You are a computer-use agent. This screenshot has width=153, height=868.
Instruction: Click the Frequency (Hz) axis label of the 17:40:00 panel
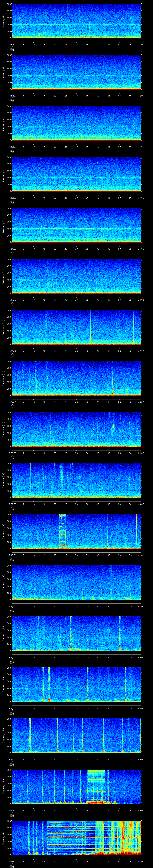(x=3, y=531)
